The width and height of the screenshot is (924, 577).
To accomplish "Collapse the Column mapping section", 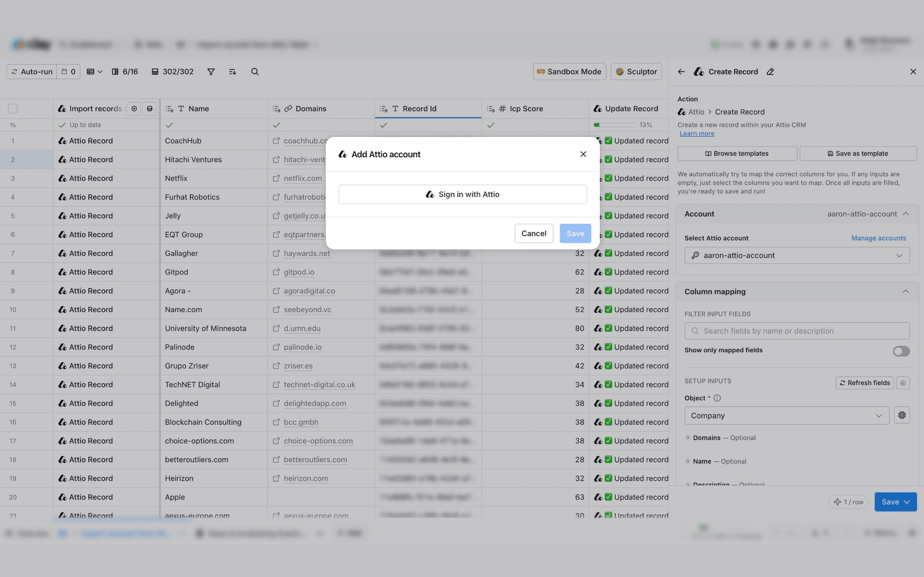I will tap(905, 292).
